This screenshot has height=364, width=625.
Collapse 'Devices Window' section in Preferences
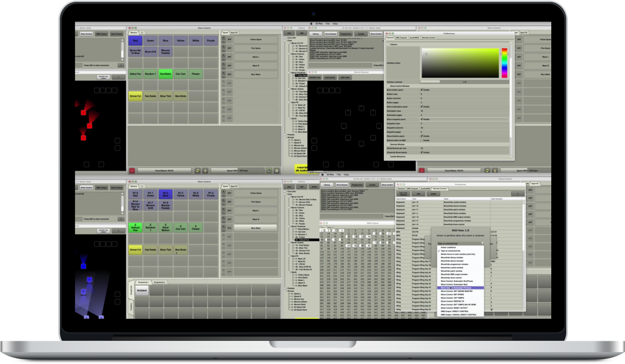point(388,145)
